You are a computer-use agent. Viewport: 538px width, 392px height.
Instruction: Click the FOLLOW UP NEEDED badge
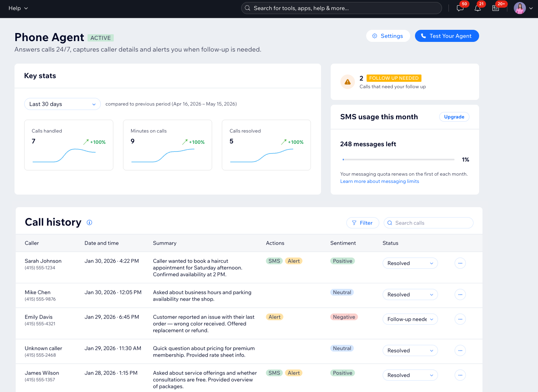click(x=394, y=78)
